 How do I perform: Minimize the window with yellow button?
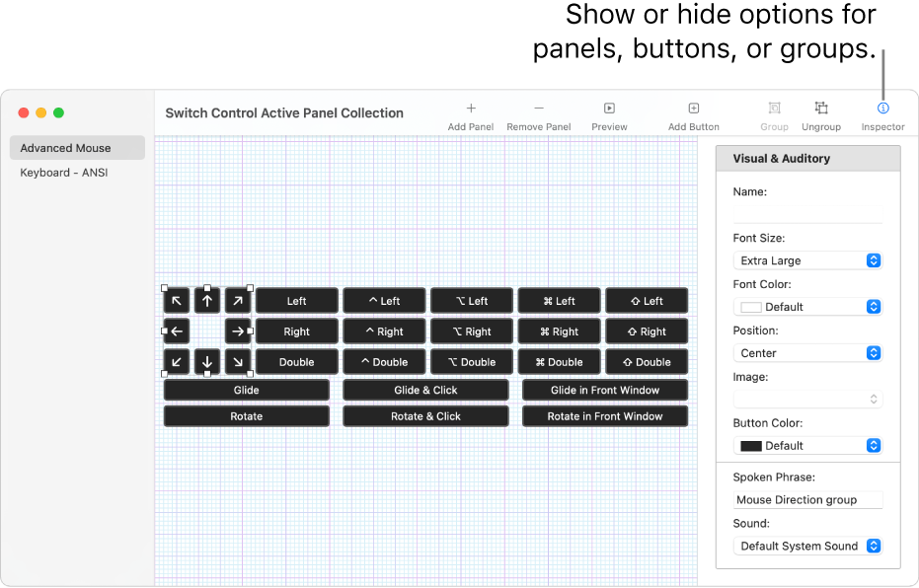41,112
